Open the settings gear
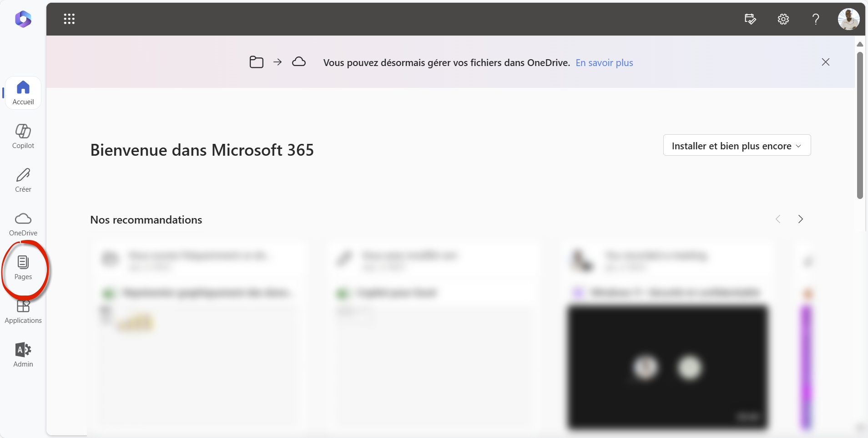Screen dimensions: 868x438 pos(783,19)
